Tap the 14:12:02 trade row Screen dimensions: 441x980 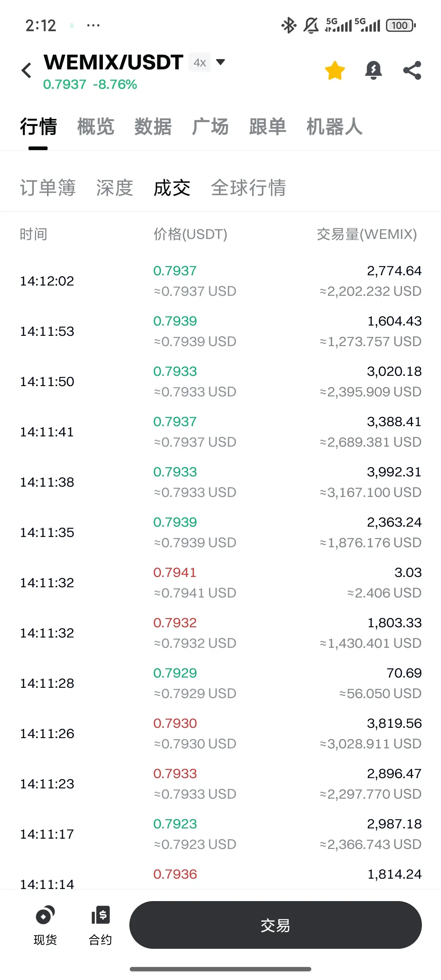pos(220,281)
